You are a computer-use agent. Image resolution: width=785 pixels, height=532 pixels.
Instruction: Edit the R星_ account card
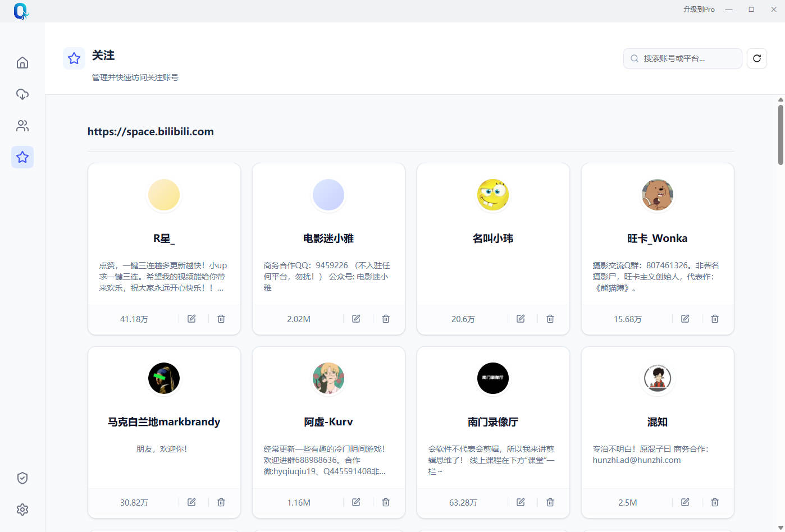click(x=191, y=319)
